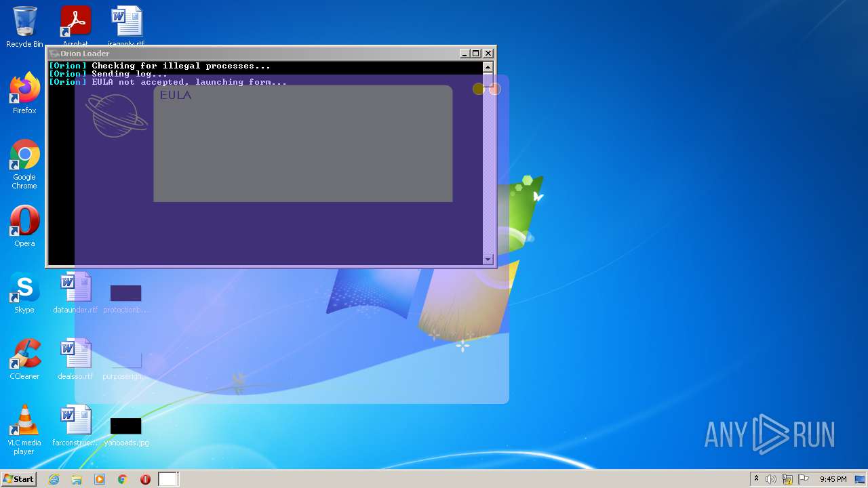
Task: Select dataunder.rtf file on desktop
Action: tap(75, 293)
